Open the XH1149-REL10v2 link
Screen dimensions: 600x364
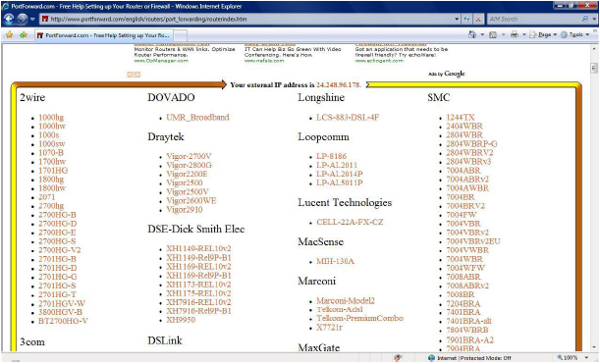click(x=198, y=248)
